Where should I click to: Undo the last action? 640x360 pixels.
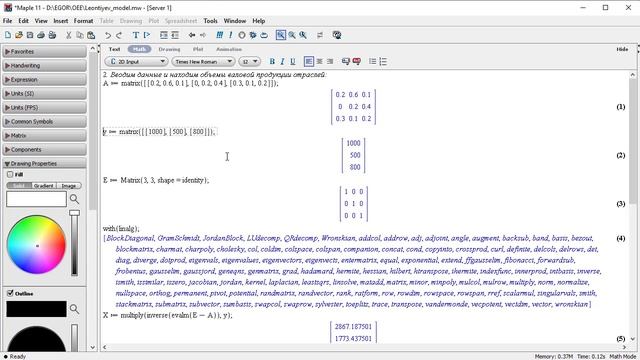point(108,35)
